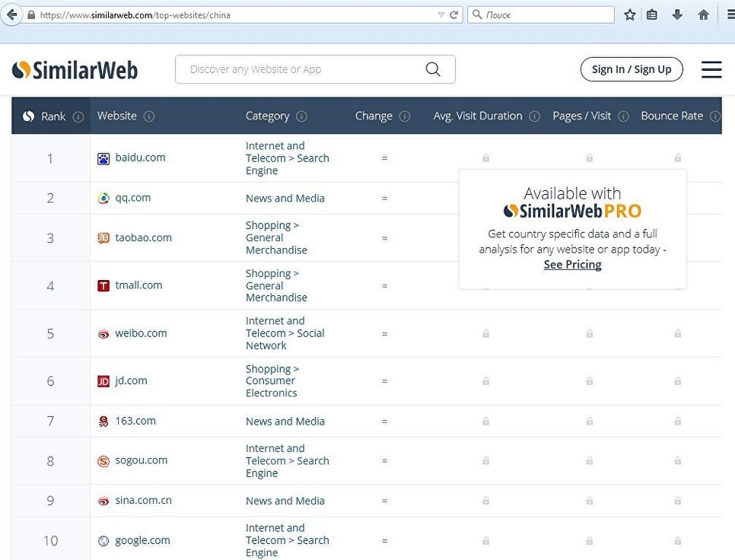Click the lock icon in 163.com's Avg. Visit Duration
The height and width of the screenshot is (560, 735).
tap(485, 422)
